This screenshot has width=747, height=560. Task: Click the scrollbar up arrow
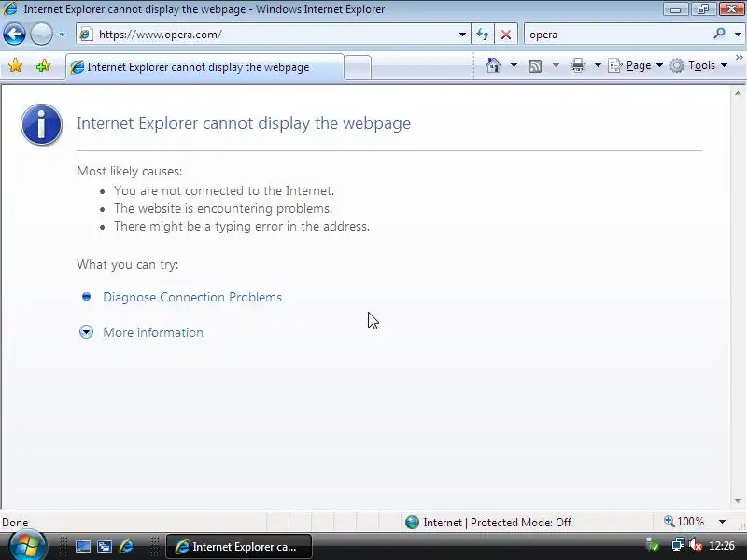click(738, 94)
